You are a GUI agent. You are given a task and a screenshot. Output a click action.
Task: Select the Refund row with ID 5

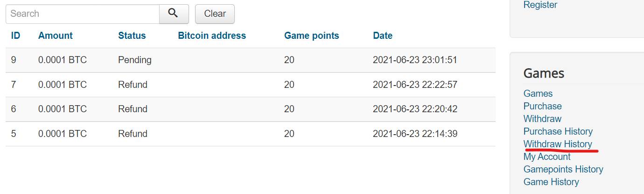tap(251, 134)
